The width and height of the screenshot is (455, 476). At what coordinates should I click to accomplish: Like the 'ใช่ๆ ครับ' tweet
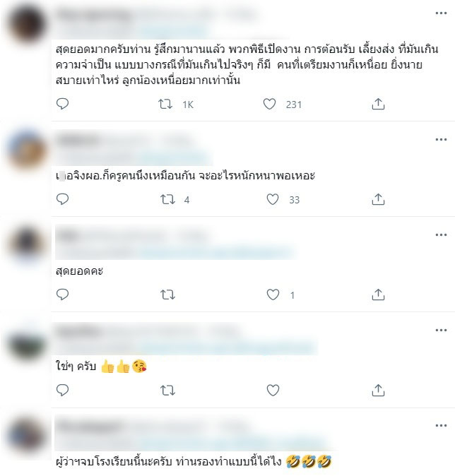point(273,390)
